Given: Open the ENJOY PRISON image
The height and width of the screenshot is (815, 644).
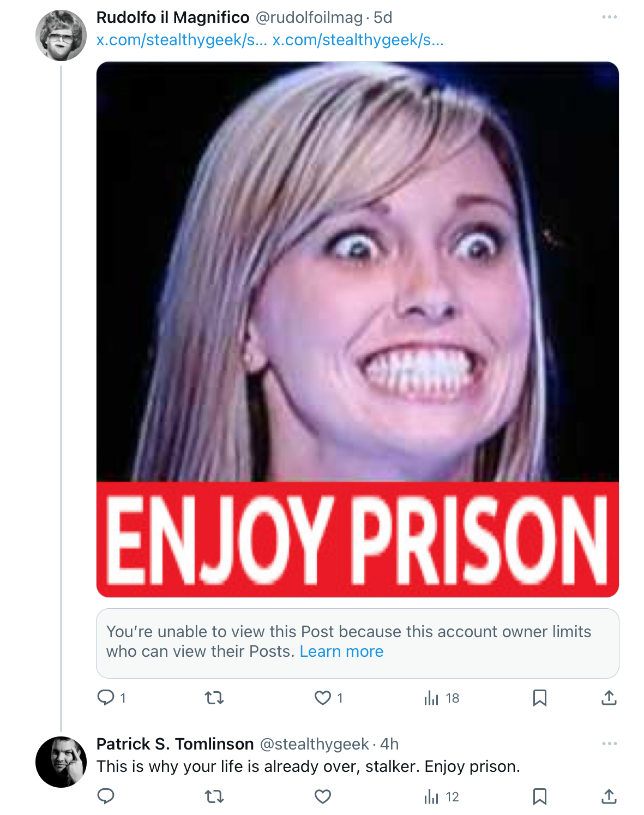Looking at the screenshot, I should click(357, 329).
